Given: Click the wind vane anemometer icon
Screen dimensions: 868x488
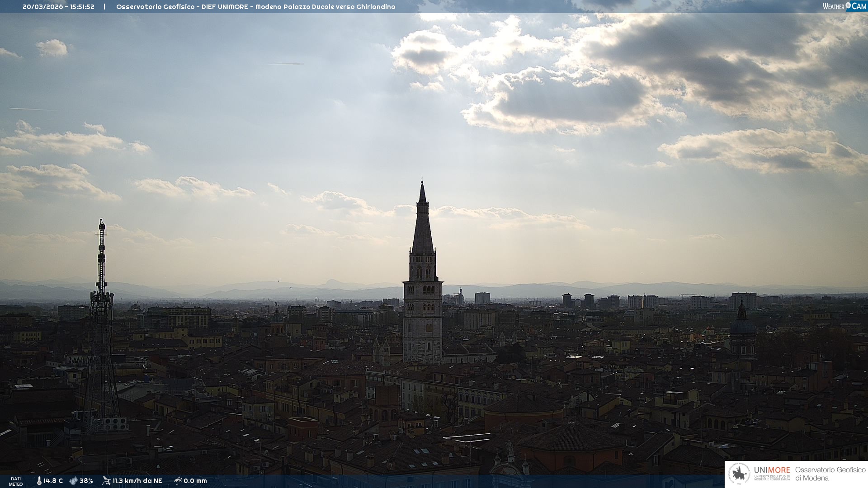Looking at the screenshot, I should click(106, 481).
